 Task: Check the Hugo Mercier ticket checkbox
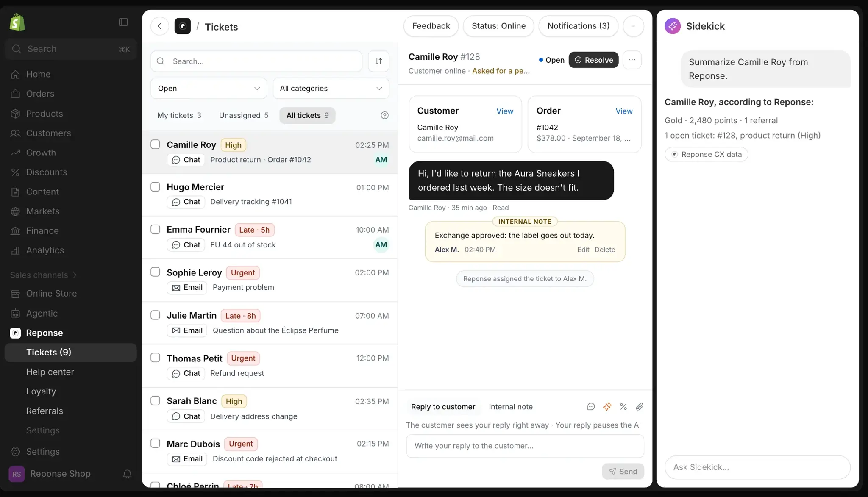tap(155, 187)
